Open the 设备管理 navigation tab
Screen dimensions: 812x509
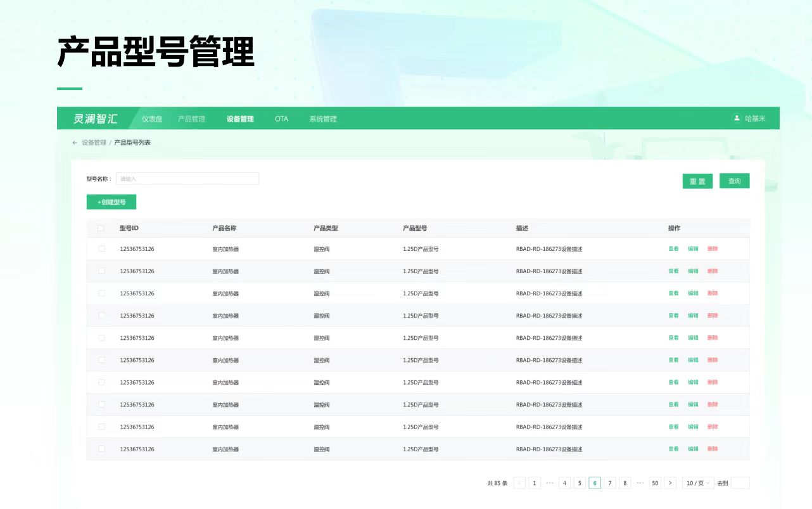pos(240,119)
